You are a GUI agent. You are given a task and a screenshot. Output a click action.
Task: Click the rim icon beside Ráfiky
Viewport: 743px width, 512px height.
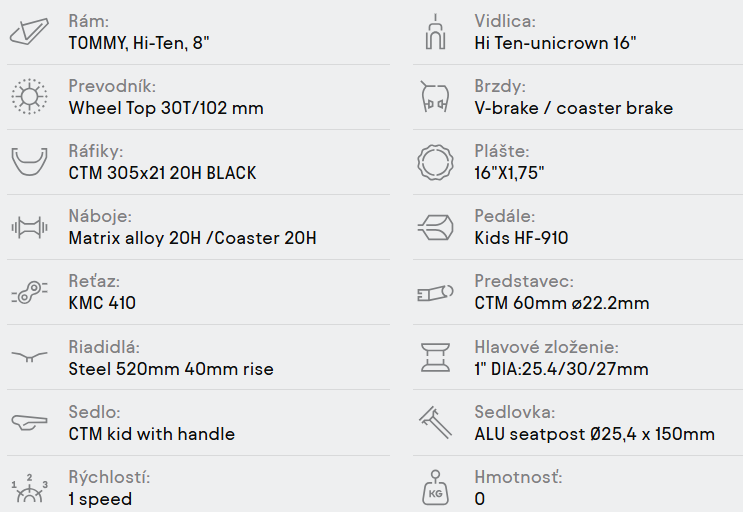28,162
